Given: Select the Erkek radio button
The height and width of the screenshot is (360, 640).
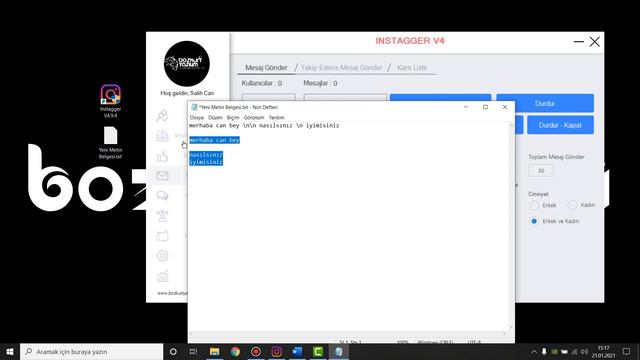Looking at the screenshot, I should [534, 205].
